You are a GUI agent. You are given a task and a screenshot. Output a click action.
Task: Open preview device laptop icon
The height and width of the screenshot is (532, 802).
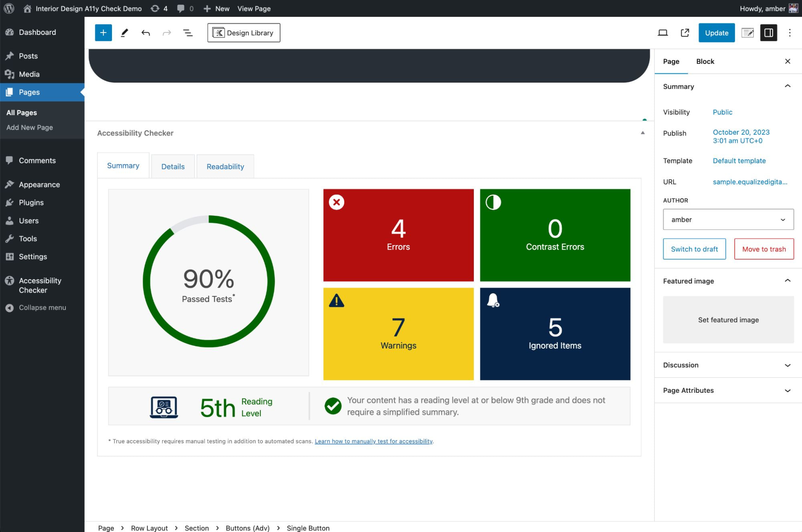663,33
